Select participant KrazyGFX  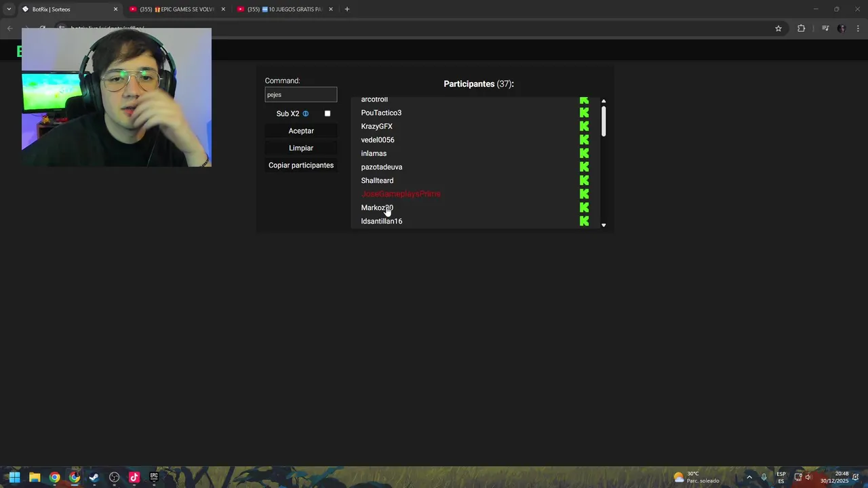point(377,126)
